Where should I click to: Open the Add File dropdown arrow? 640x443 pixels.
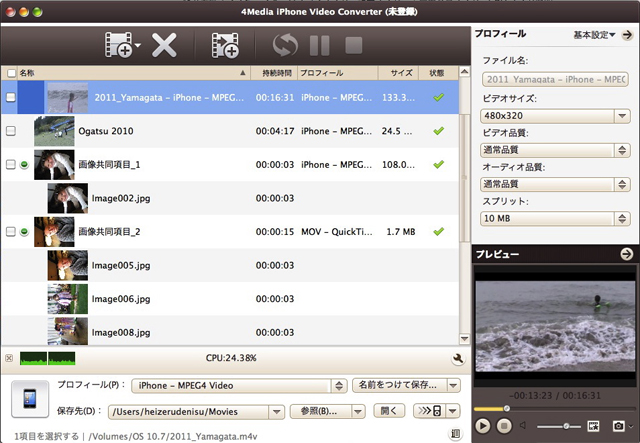pyautogui.click(x=138, y=45)
